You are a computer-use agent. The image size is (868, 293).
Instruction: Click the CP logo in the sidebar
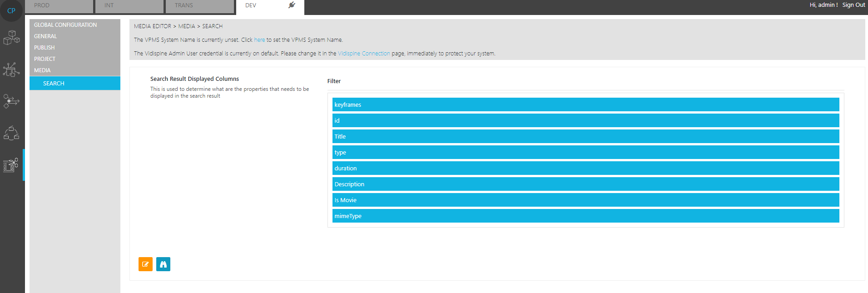click(11, 11)
